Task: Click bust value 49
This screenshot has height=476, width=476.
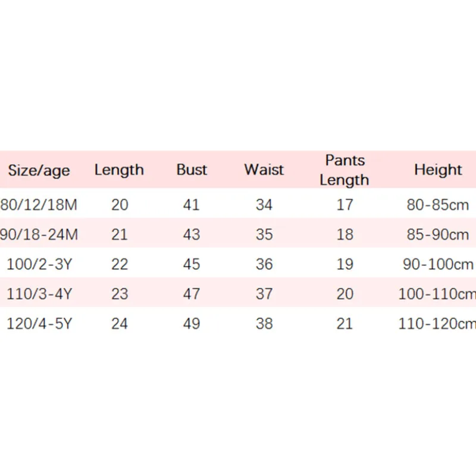Action: [x=192, y=324]
